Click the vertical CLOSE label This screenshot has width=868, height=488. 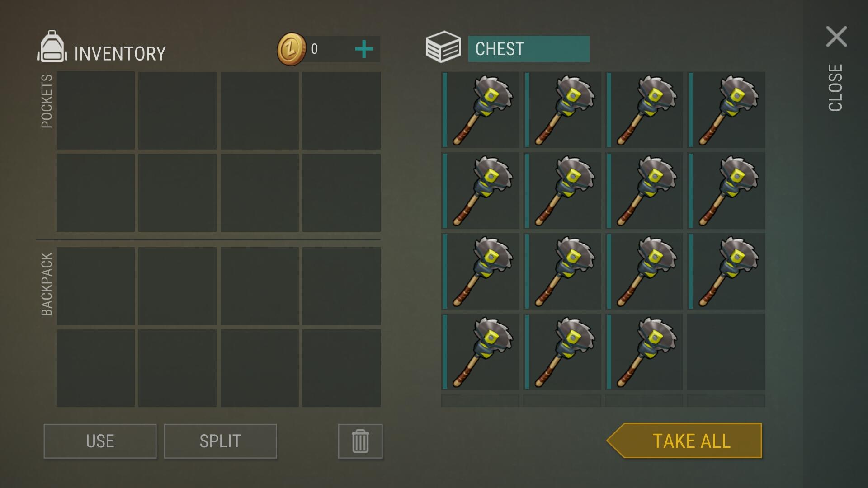[x=835, y=88]
